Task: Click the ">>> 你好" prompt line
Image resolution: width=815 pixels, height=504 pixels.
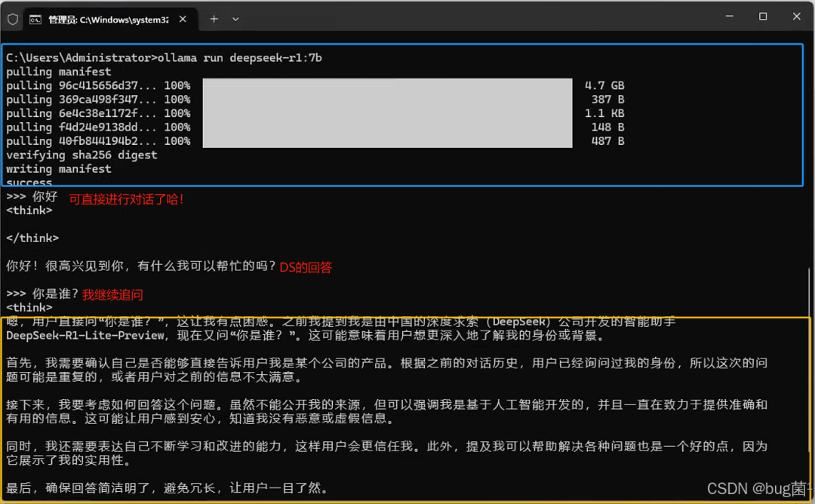Action: [x=32, y=197]
